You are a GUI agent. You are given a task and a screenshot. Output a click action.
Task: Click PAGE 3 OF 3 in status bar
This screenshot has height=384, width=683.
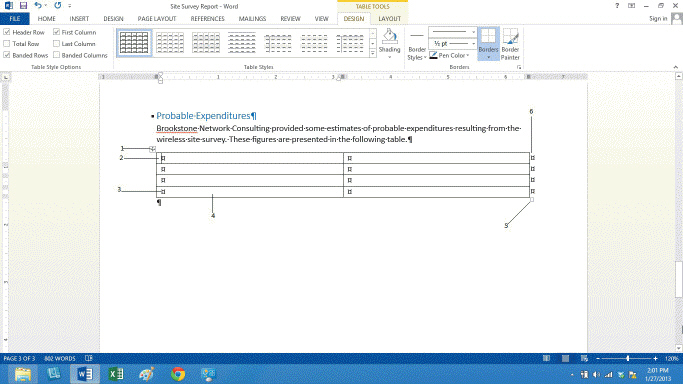click(x=19, y=358)
